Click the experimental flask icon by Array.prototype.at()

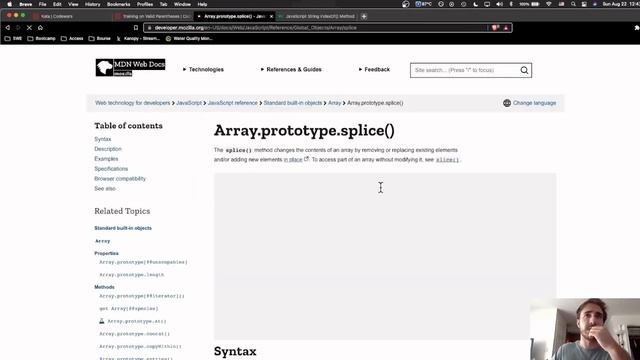pyautogui.click(x=102, y=321)
